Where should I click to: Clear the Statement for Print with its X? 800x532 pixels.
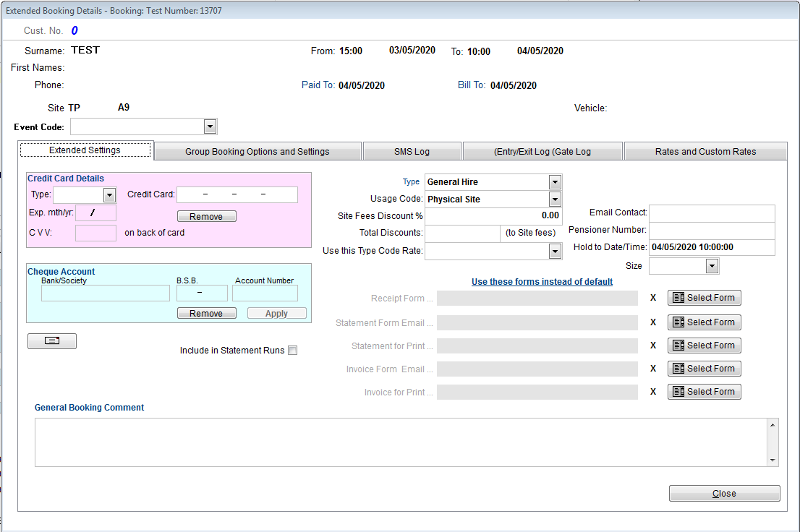coord(653,346)
